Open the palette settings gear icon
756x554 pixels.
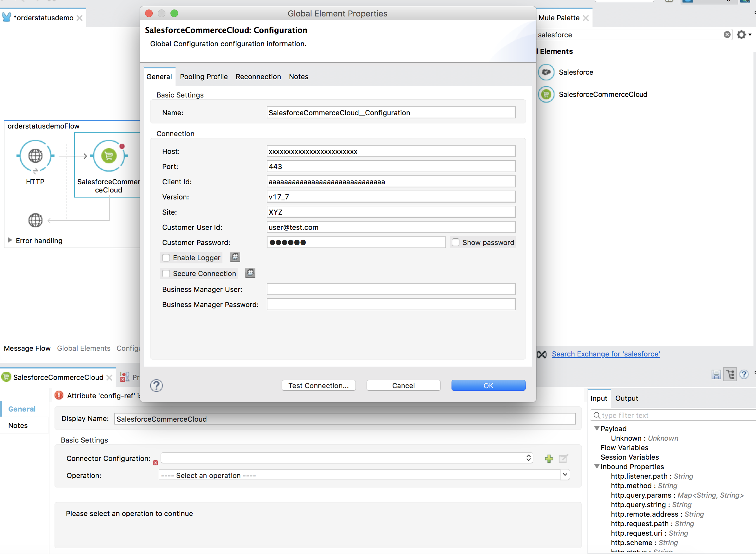pyautogui.click(x=741, y=35)
